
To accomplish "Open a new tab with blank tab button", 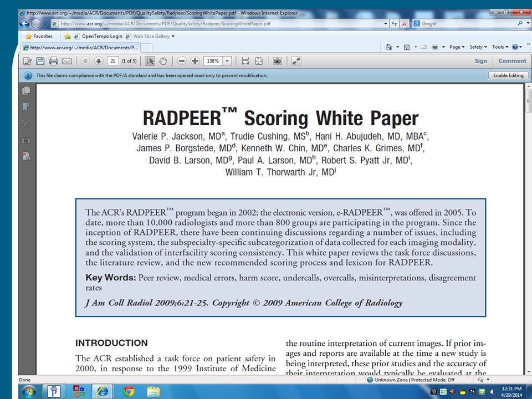I will (146, 48).
